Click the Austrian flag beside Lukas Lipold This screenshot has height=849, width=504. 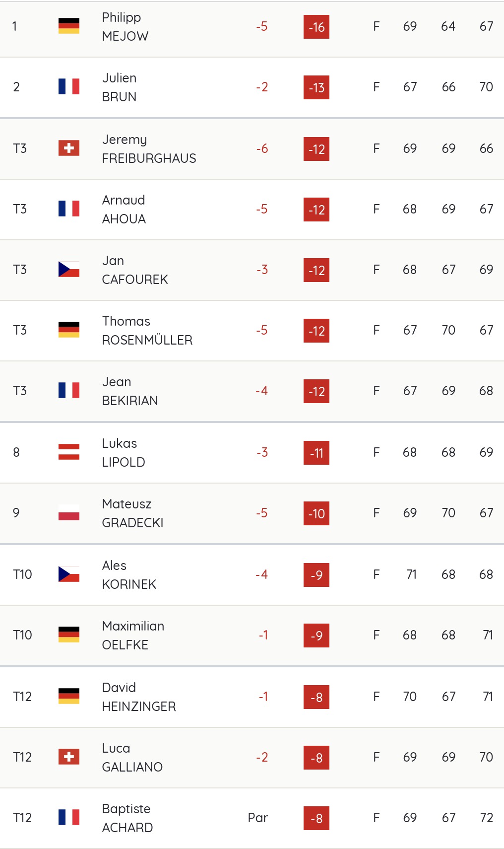[69, 452]
